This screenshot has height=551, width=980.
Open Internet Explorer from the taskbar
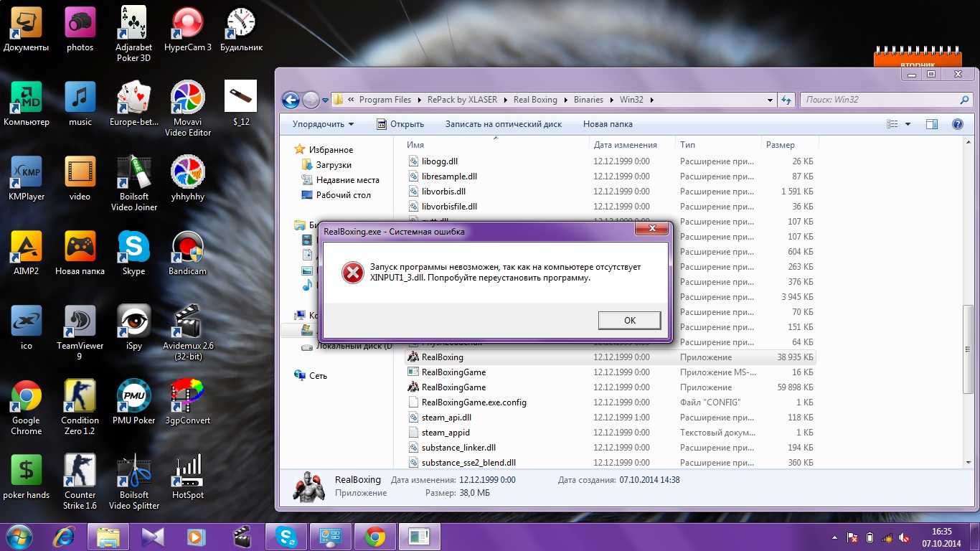point(64,537)
